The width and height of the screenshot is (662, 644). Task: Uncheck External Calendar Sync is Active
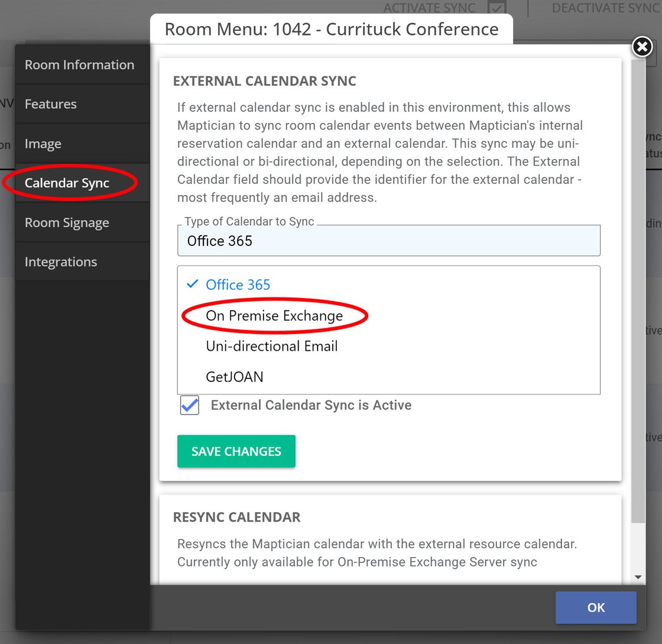tap(190, 406)
